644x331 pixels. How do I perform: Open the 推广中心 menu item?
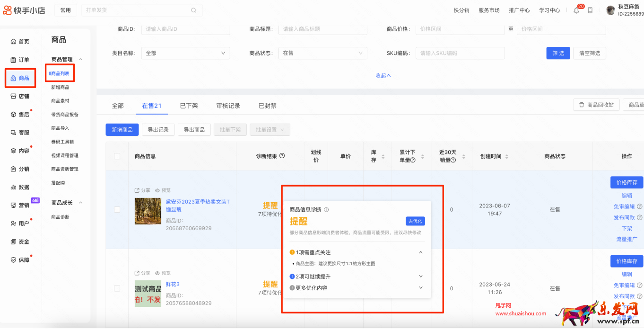click(519, 9)
